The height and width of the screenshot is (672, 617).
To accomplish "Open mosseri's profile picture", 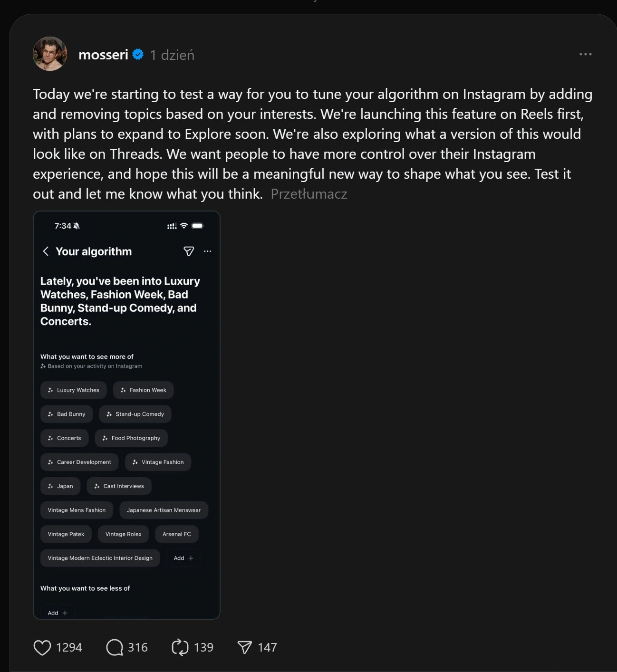I will pyautogui.click(x=50, y=54).
